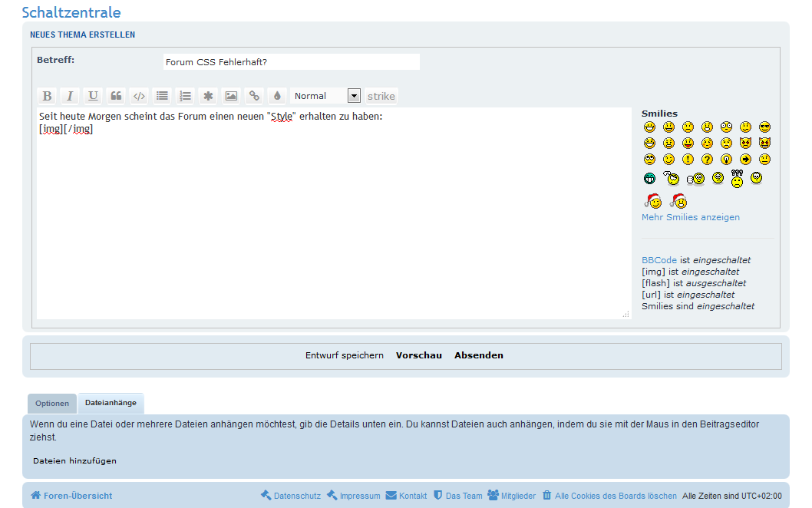
Task: Open the Normal font size dropdown
Action: [x=325, y=96]
